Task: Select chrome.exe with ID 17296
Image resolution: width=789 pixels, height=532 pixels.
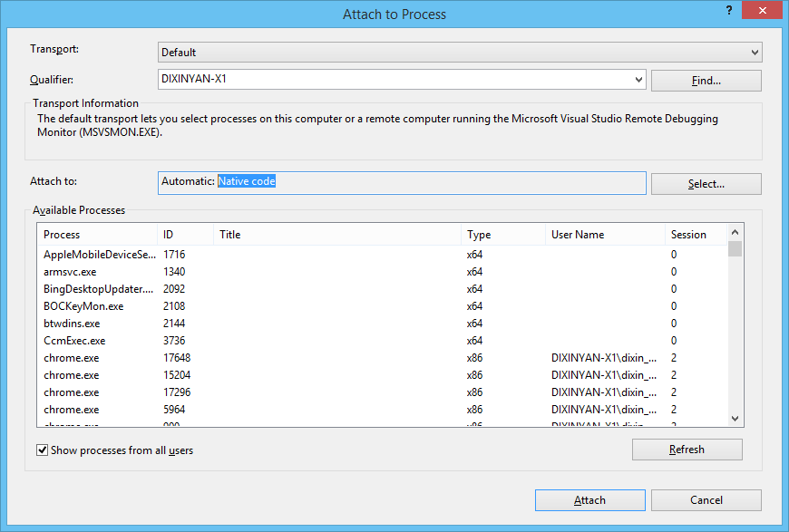Action: 383,392
